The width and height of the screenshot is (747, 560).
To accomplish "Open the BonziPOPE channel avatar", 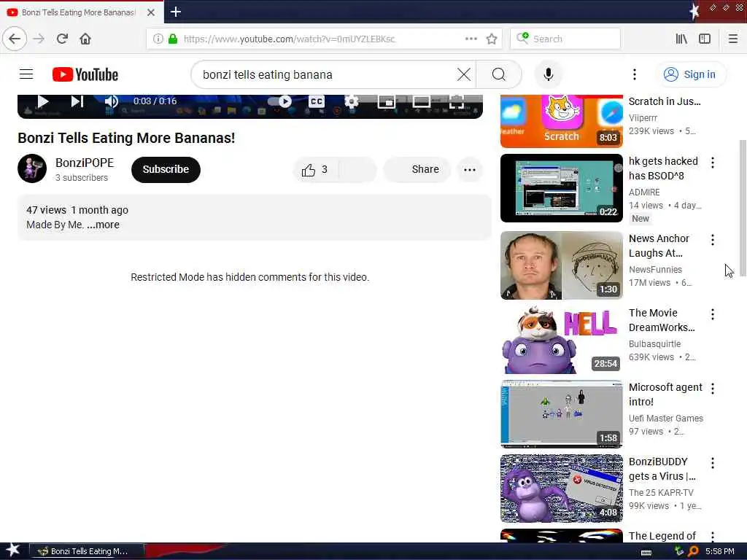I will 32,168.
